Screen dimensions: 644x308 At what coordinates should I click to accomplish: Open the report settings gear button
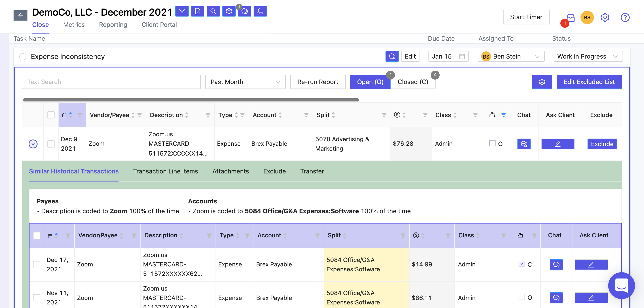[542, 82]
